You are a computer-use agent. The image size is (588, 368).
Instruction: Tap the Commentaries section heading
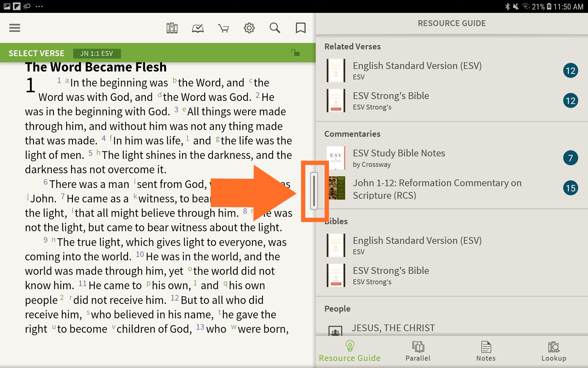point(352,134)
